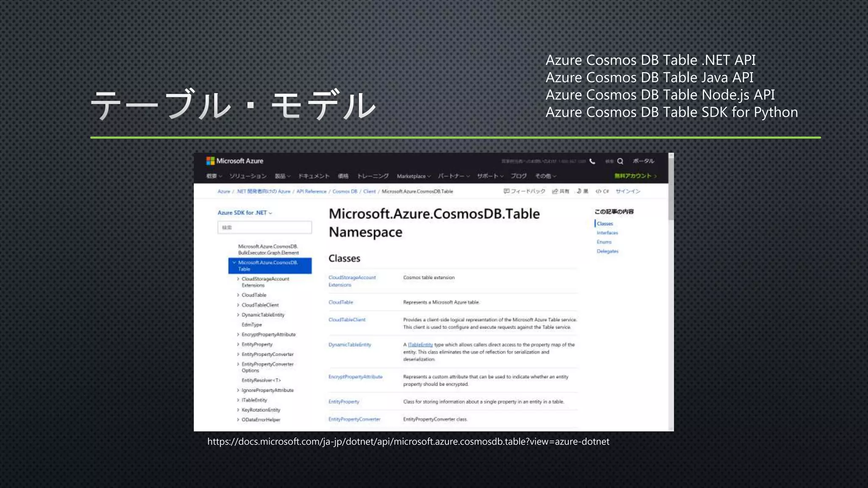Expand the パートナー partner dropdown
This screenshot has height=488, width=868.
(454, 176)
